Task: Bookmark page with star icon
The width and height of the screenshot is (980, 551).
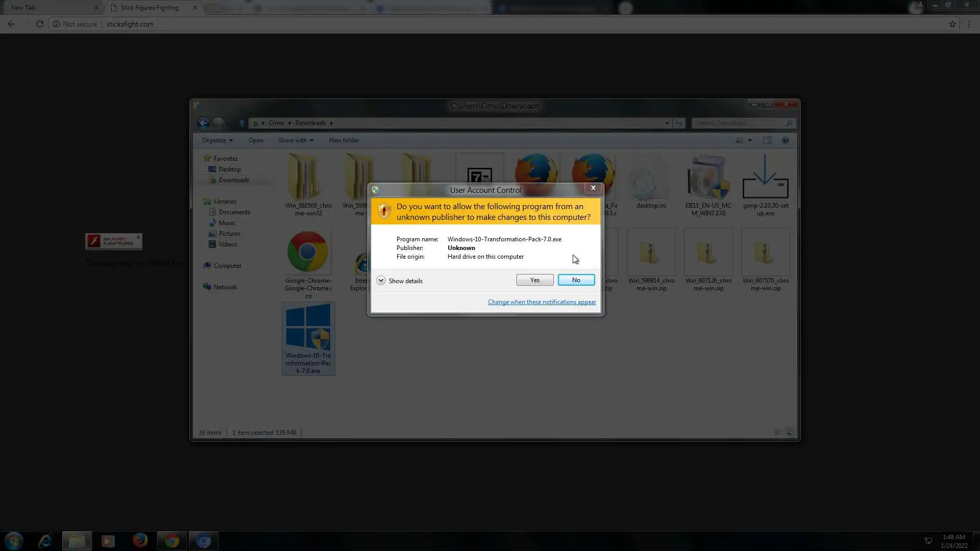Action: [952, 24]
